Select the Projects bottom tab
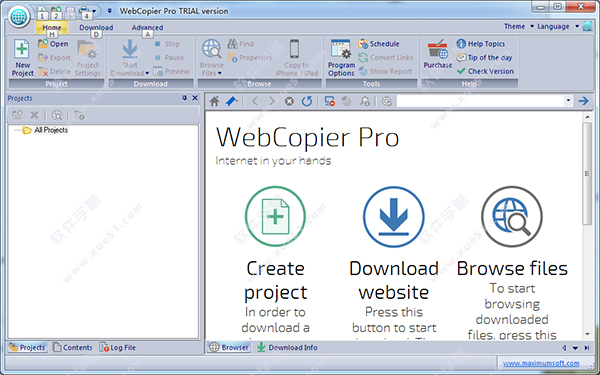 (28, 347)
